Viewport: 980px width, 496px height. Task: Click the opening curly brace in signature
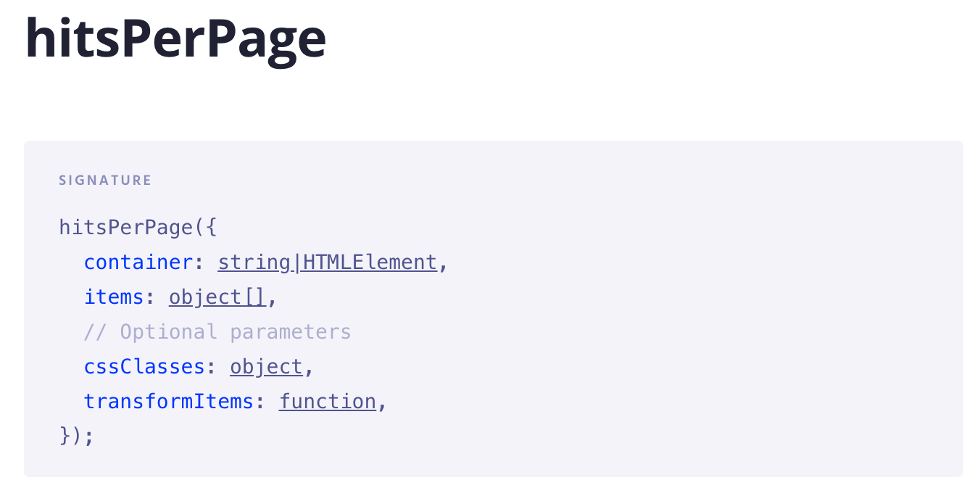coord(211,228)
